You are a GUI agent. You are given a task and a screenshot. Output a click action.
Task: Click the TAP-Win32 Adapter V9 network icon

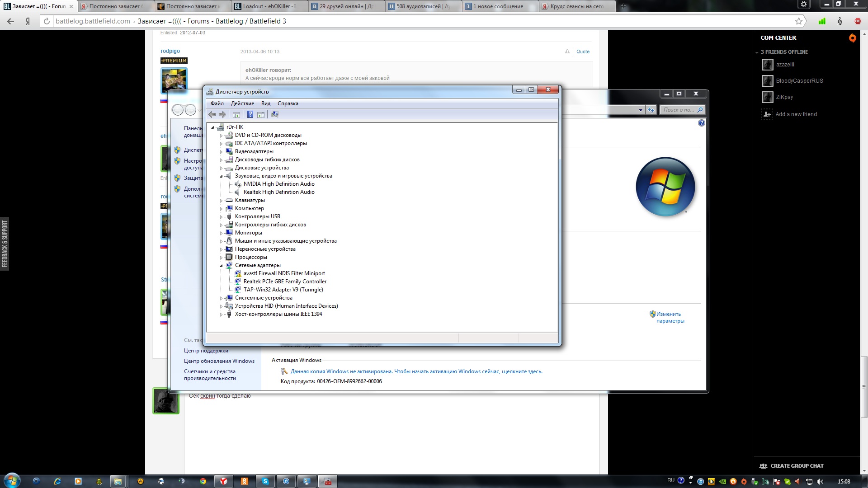coord(238,290)
